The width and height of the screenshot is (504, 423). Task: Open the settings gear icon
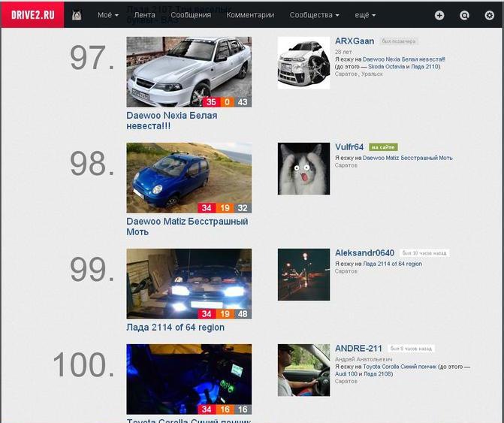click(489, 15)
